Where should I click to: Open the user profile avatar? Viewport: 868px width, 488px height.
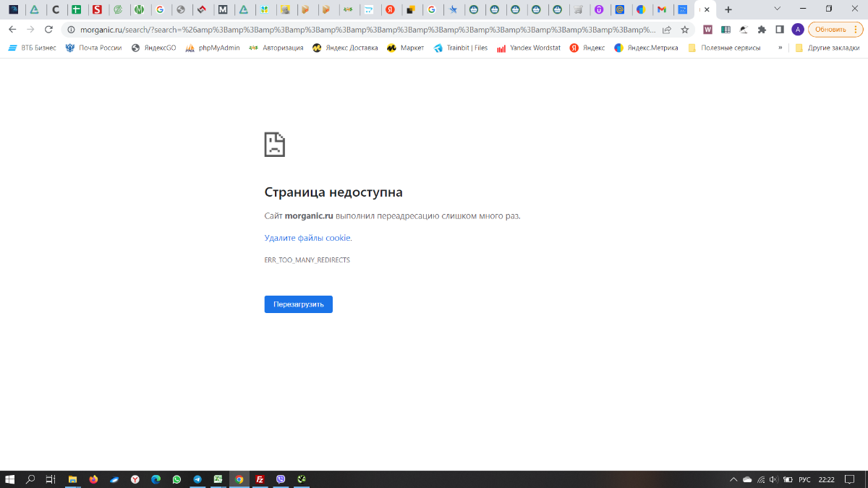798,30
